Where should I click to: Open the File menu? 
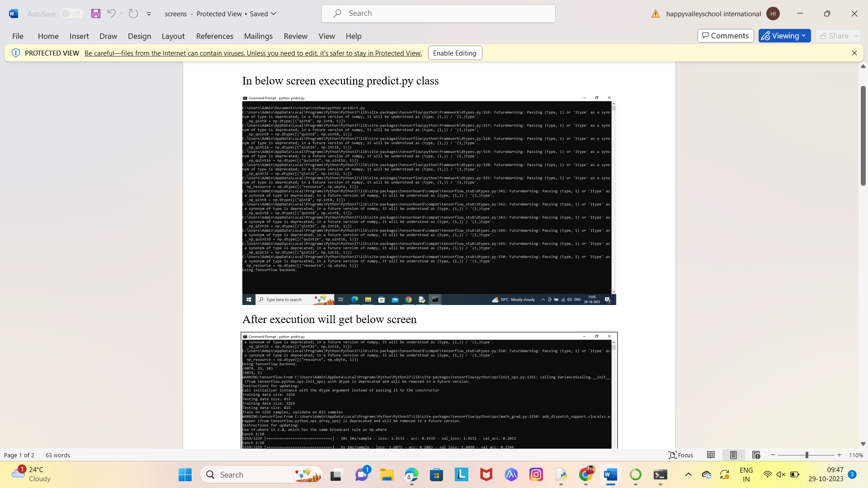click(x=18, y=36)
